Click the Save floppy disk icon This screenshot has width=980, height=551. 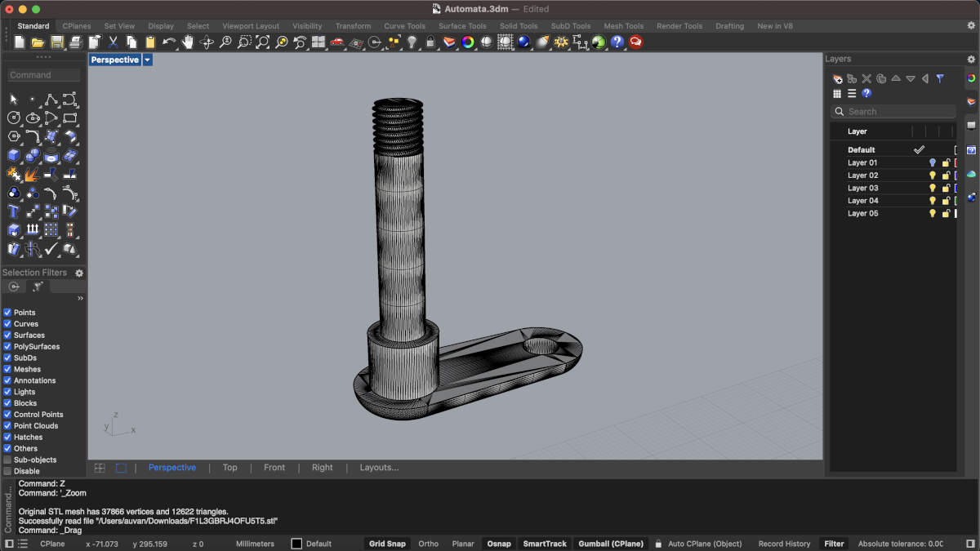pos(57,42)
